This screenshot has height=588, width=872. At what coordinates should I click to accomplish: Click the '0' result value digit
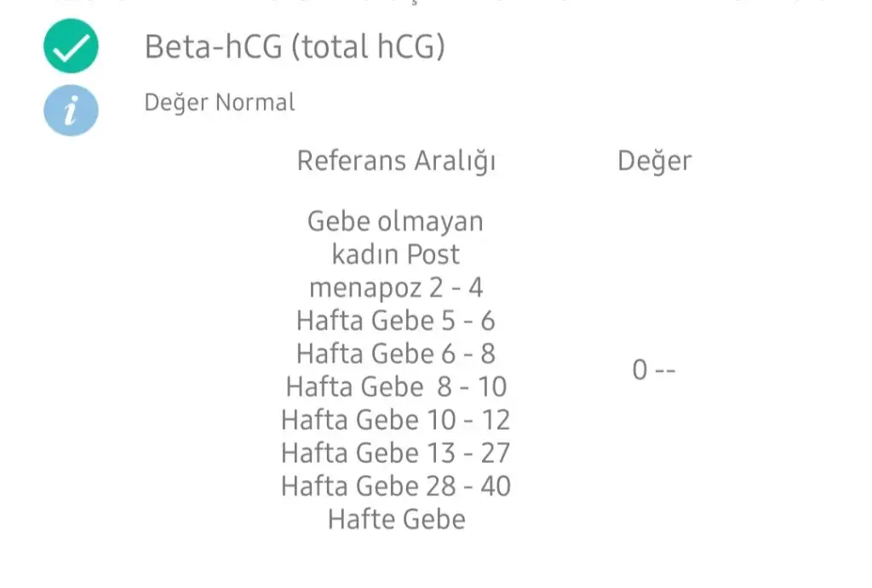click(640, 370)
